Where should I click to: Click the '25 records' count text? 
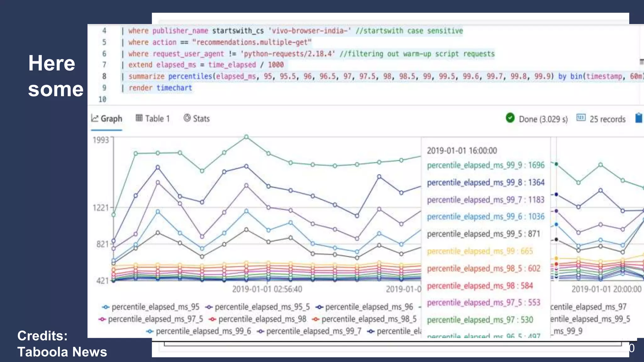pyautogui.click(x=608, y=119)
